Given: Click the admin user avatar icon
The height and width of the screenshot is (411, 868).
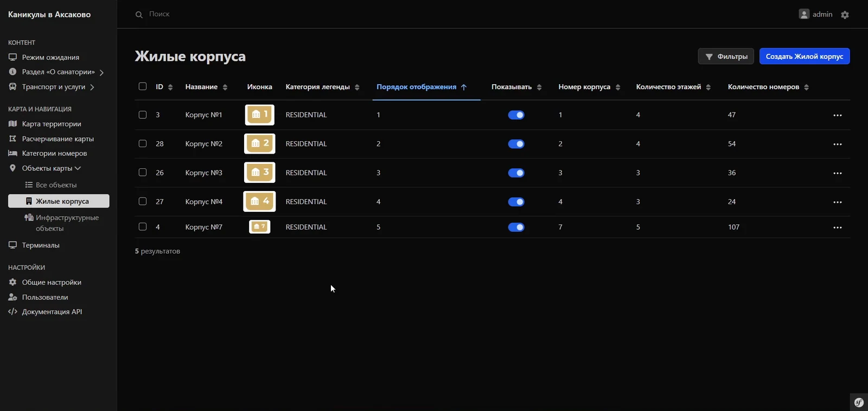Looking at the screenshot, I should tap(804, 14).
